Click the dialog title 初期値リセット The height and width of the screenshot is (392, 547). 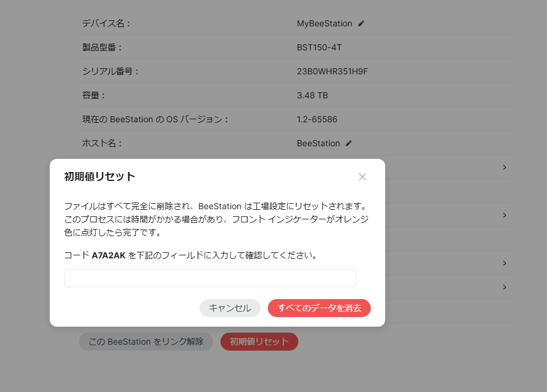100,177
